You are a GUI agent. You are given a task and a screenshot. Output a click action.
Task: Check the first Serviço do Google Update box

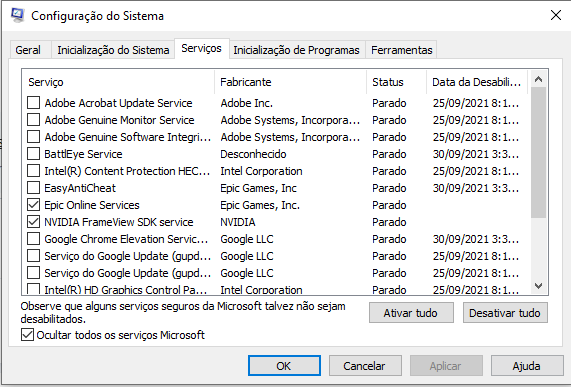[34, 256]
